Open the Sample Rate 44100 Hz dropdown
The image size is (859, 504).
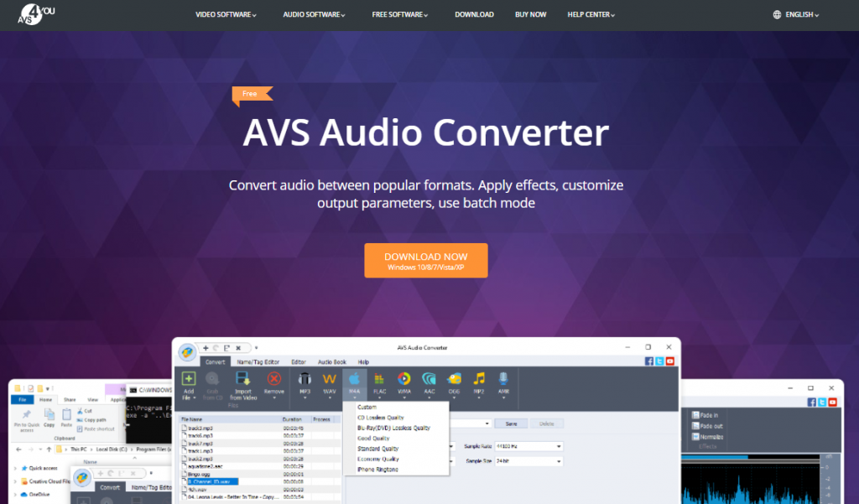point(528,446)
